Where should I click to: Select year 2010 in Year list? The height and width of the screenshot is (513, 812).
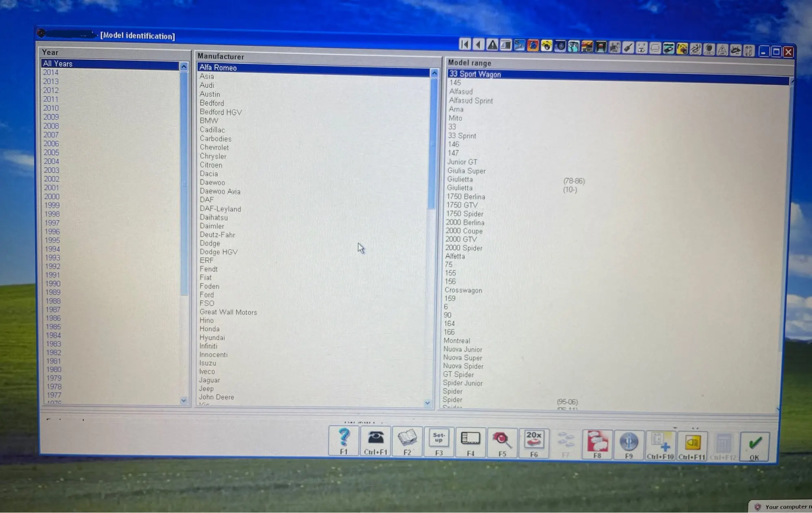(x=51, y=108)
